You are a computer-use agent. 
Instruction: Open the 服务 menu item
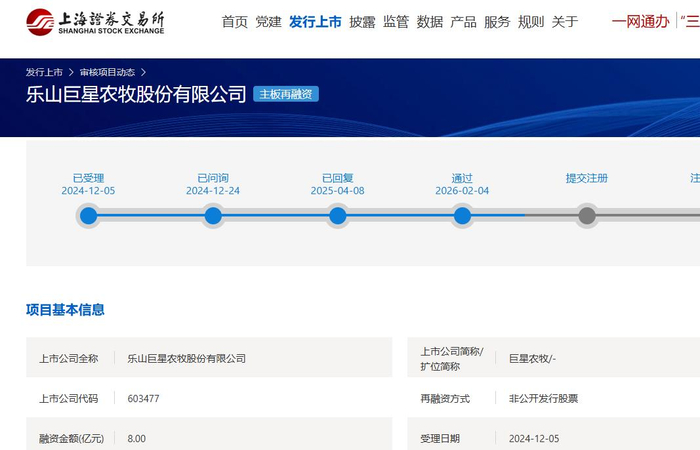(x=497, y=22)
